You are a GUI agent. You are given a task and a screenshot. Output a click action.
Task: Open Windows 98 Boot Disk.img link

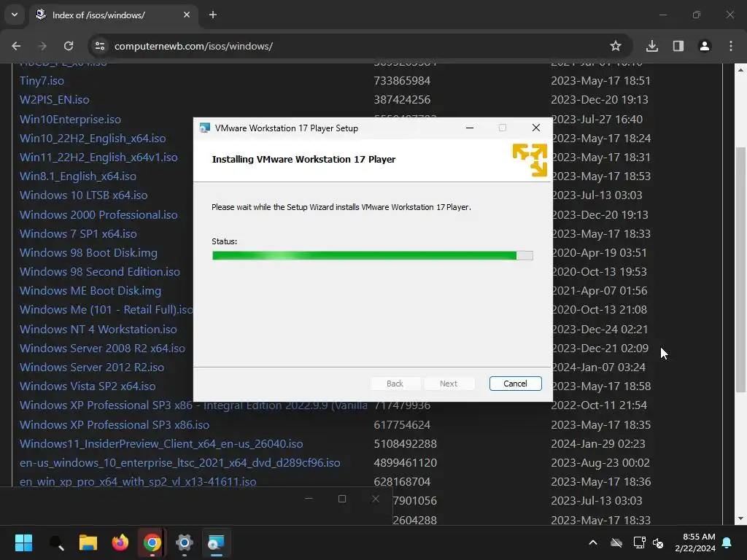tap(88, 253)
